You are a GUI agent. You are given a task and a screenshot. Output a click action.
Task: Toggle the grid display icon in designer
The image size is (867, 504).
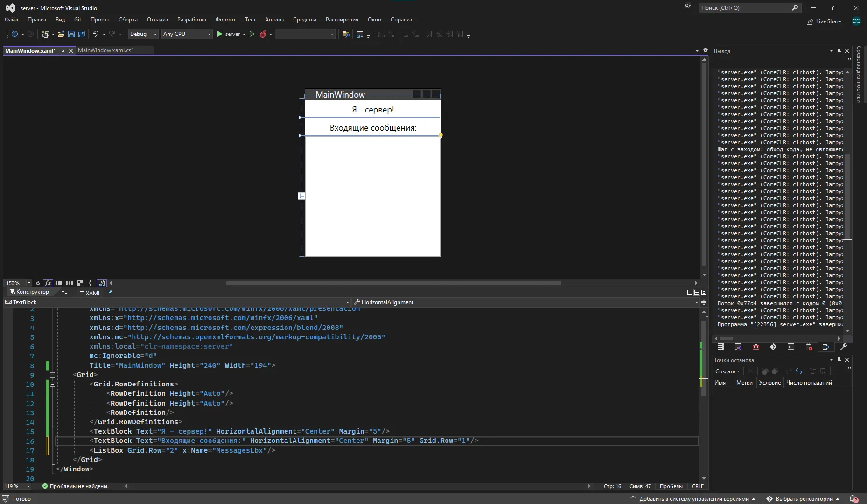tap(59, 283)
